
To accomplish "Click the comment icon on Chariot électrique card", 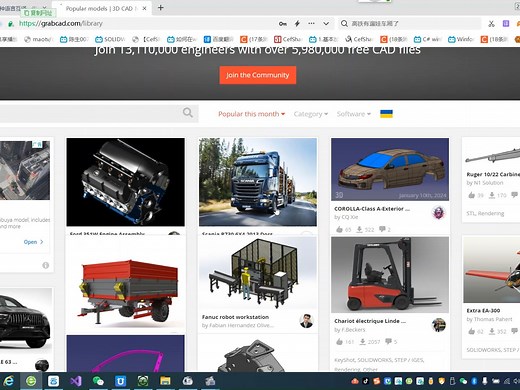I will pyautogui.click(x=388, y=341).
